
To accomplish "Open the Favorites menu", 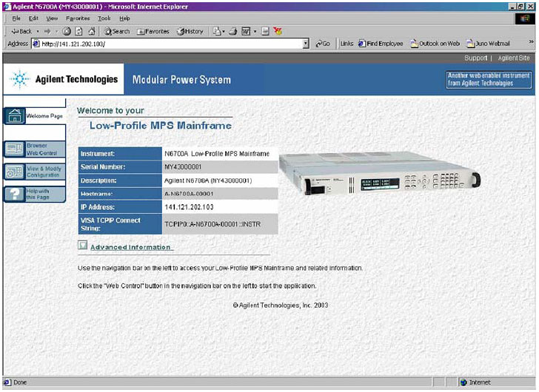I will [78, 18].
